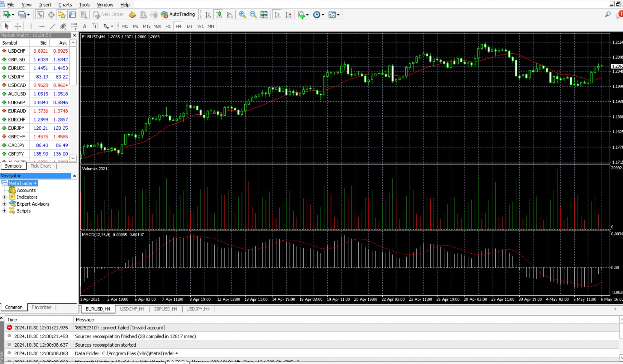623x364 pixels.
Task: Switch to the GBPUSD,H4 chart tab
Action: pyautogui.click(x=166, y=309)
